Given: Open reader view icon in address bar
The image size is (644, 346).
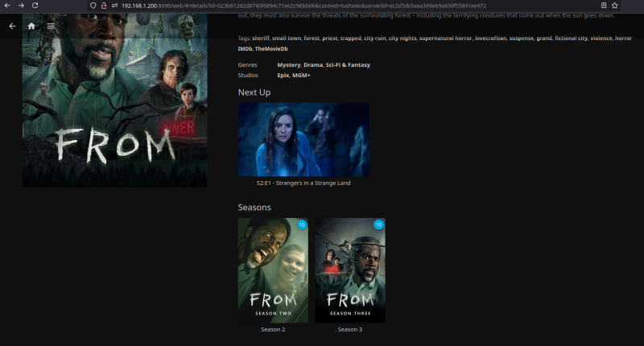Looking at the screenshot, I should point(604,6).
